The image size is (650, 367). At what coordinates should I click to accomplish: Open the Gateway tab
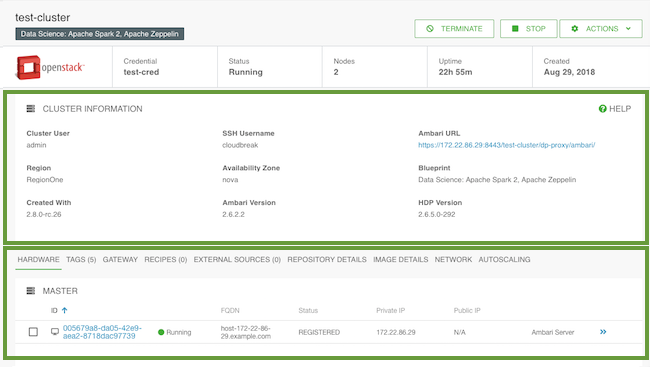click(x=120, y=260)
